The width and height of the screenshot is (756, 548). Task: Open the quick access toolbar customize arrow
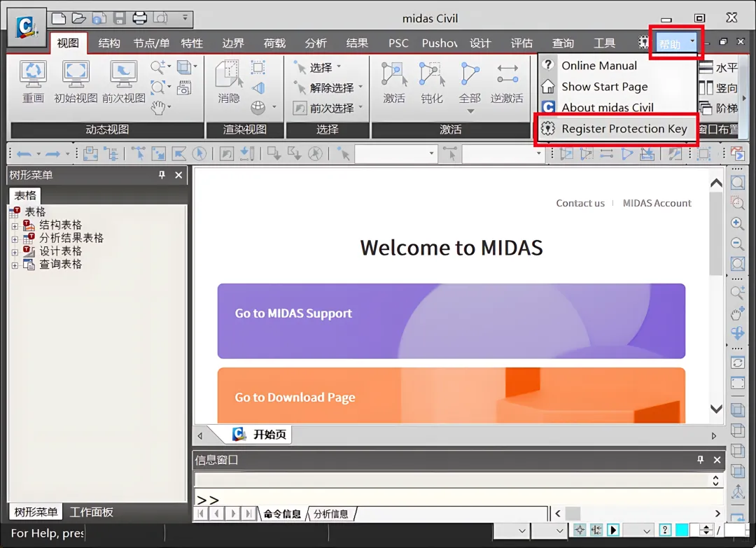click(185, 17)
